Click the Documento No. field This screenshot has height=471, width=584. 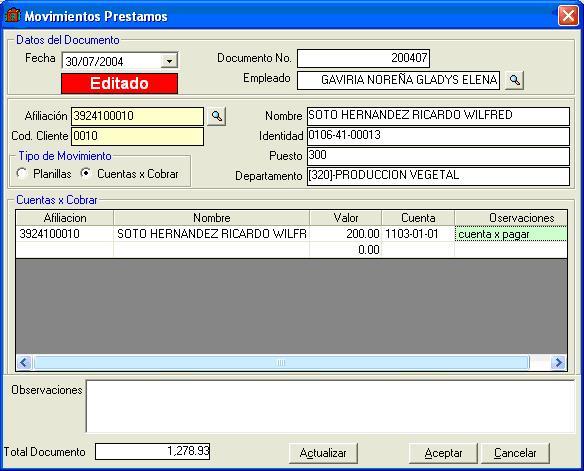point(364,58)
